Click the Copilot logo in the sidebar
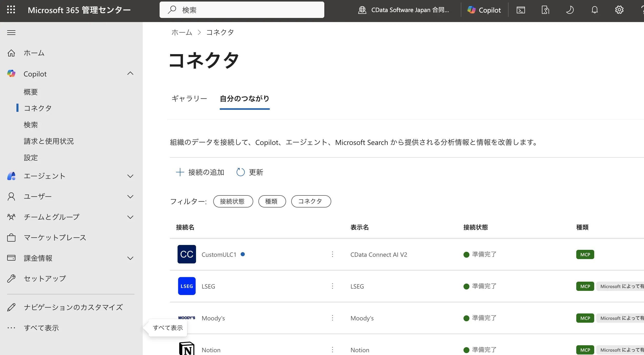644x355 pixels. (x=11, y=74)
